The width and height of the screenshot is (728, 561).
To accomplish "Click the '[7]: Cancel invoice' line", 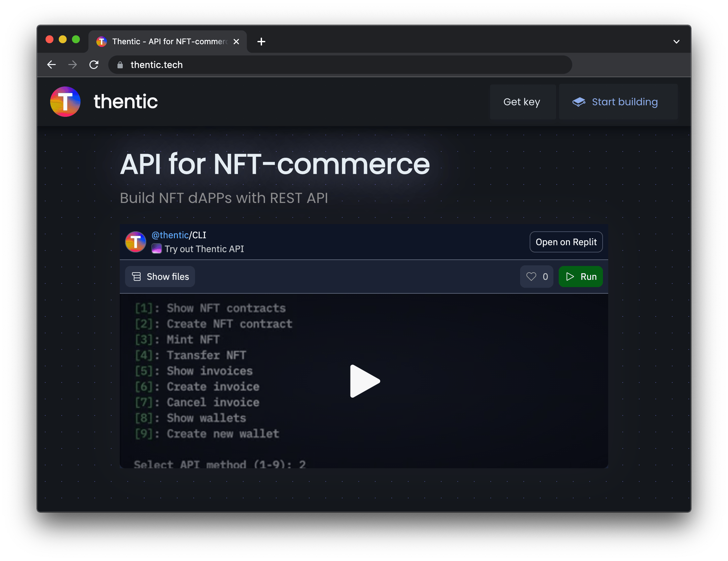I will 197,402.
